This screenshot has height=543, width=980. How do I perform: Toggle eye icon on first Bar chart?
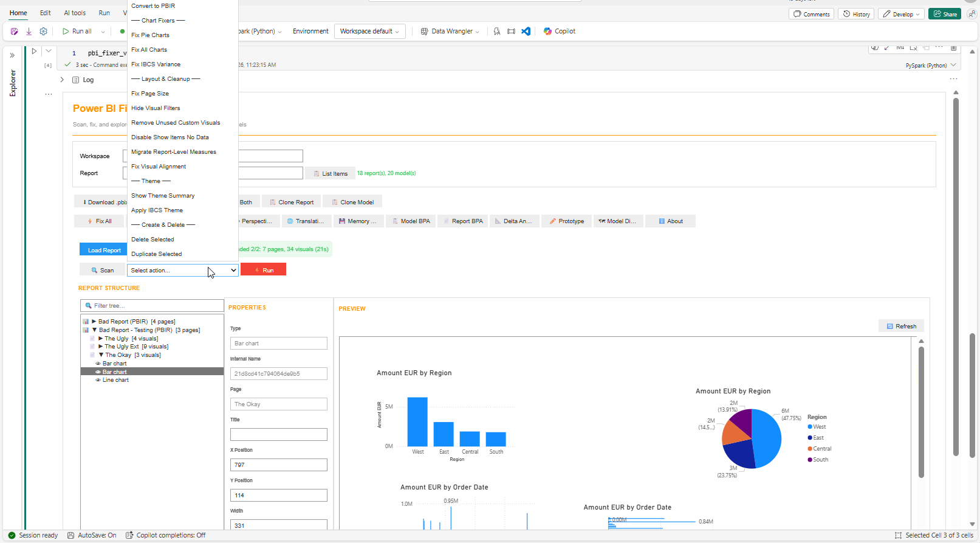(x=98, y=364)
